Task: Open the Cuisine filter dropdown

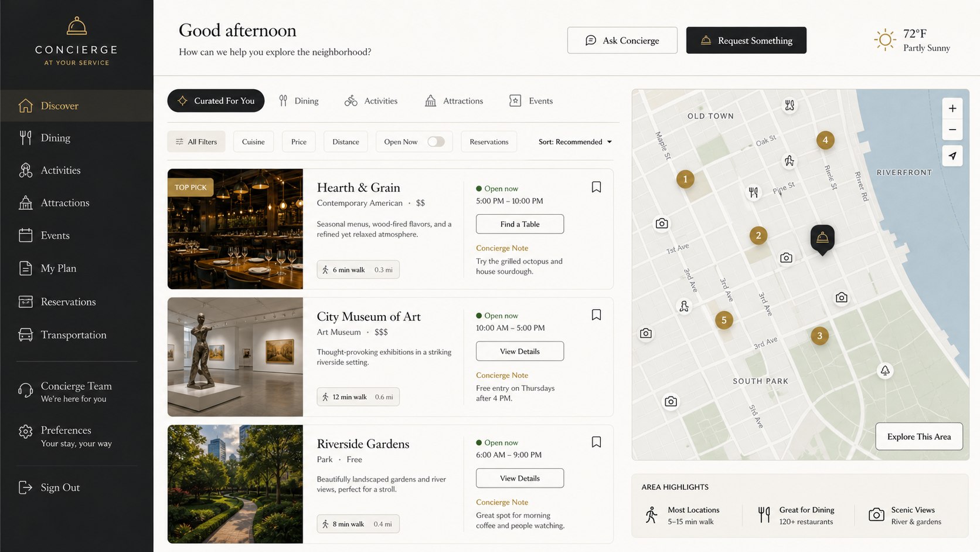Action: (x=253, y=142)
